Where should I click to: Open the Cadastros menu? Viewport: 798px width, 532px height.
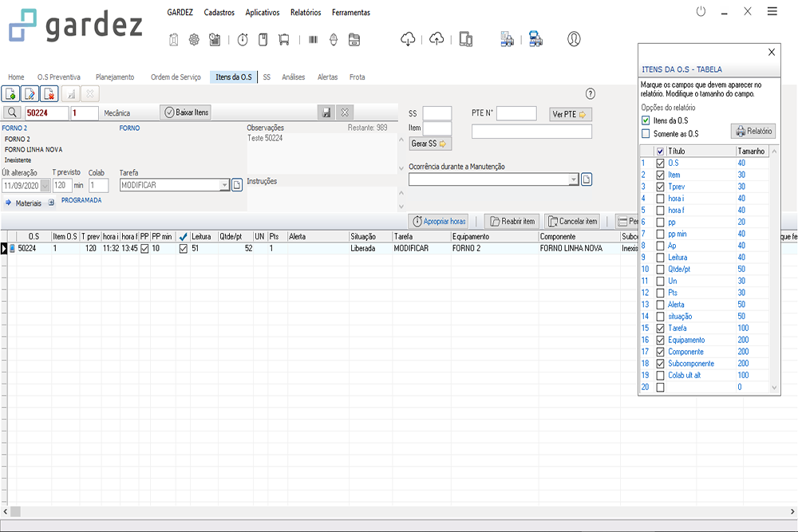(219, 12)
